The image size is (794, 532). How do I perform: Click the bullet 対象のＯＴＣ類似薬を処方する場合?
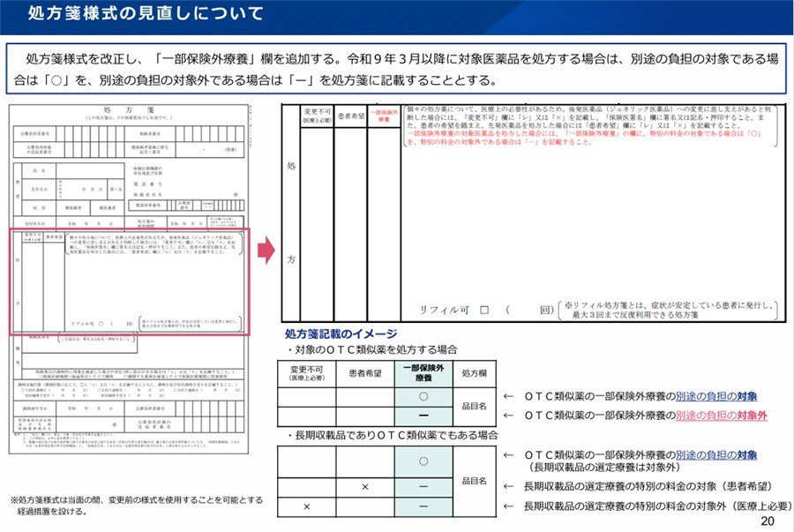(x=372, y=349)
